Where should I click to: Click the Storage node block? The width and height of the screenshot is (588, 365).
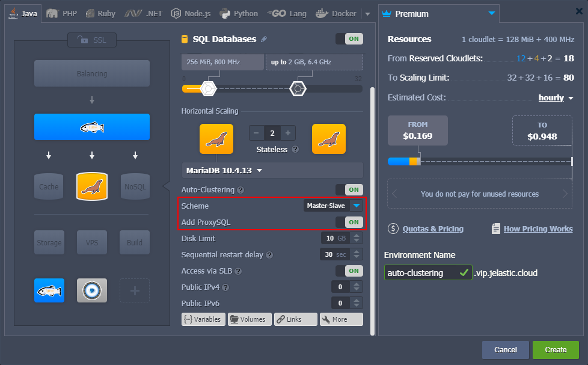tap(49, 242)
